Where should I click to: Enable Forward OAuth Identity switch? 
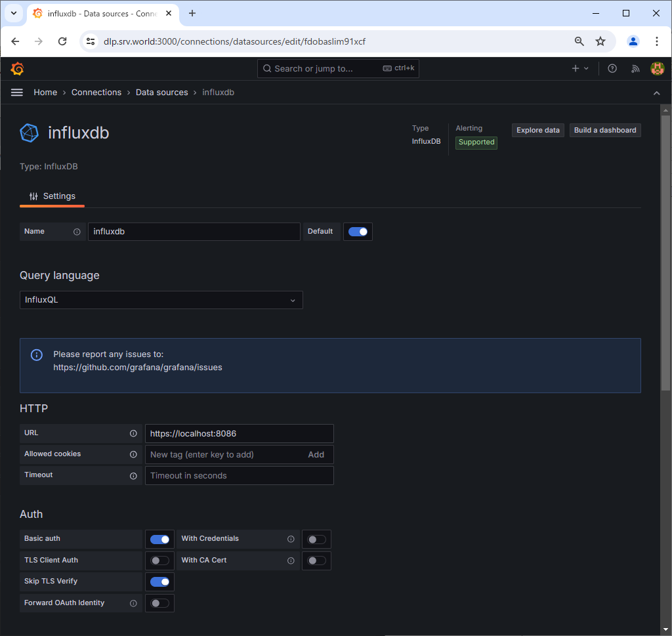click(159, 603)
